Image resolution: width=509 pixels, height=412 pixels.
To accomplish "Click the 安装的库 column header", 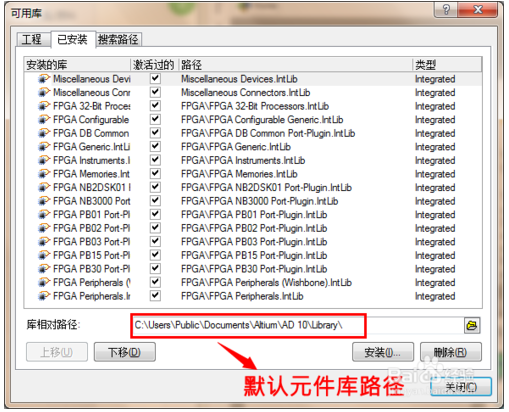I will pyautogui.click(x=77, y=64).
